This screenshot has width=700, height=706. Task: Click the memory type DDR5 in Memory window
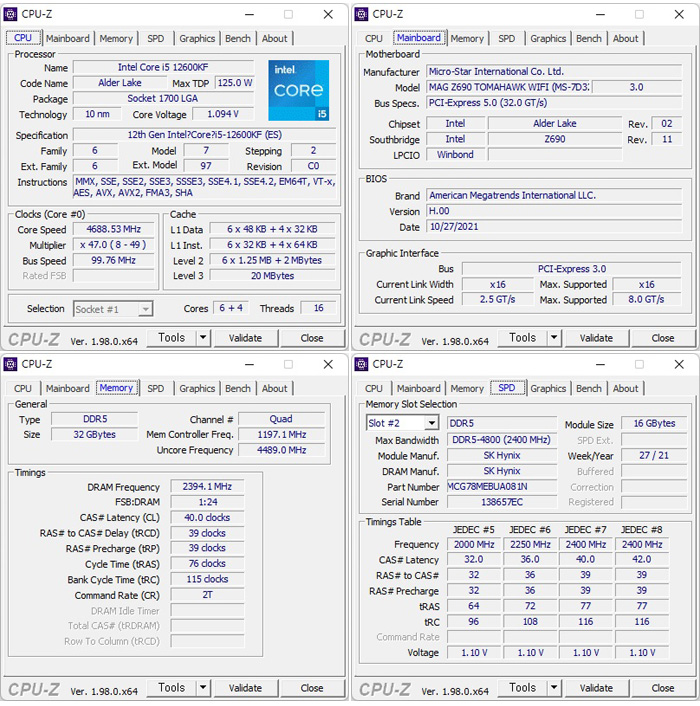tap(95, 419)
